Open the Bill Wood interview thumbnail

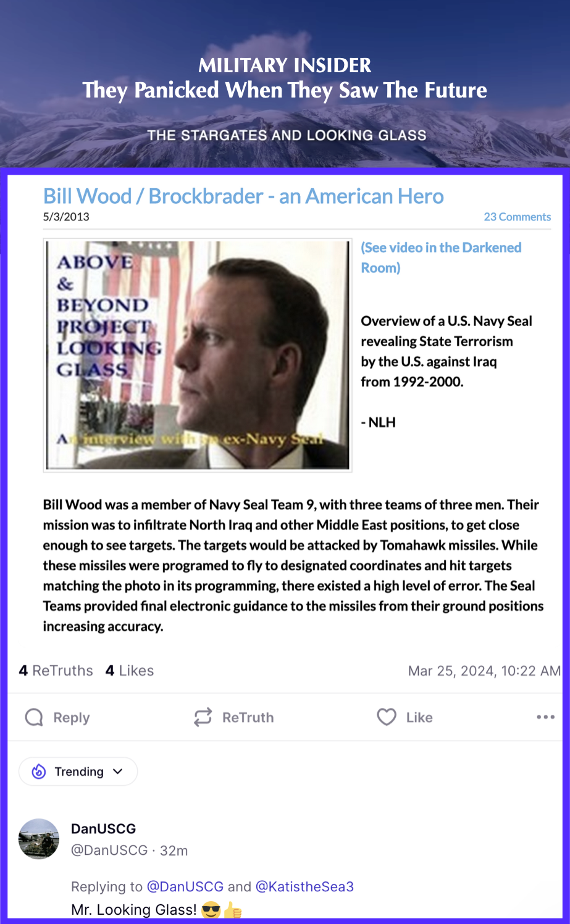click(198, 355)
